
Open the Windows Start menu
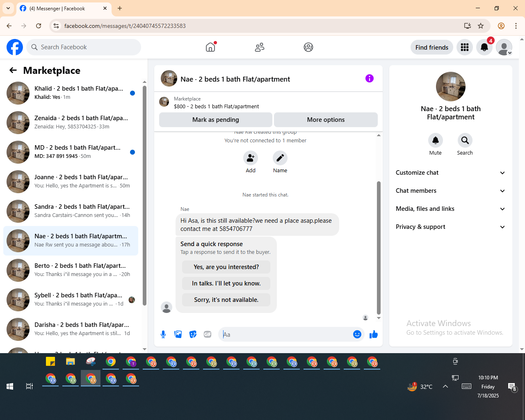click(x=10, y=386)
